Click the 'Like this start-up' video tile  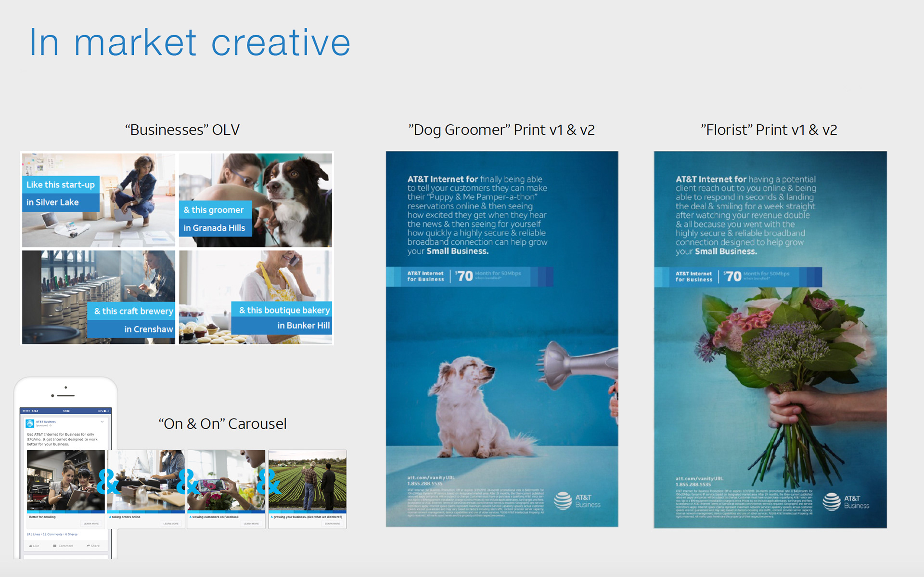click(99, 200)
